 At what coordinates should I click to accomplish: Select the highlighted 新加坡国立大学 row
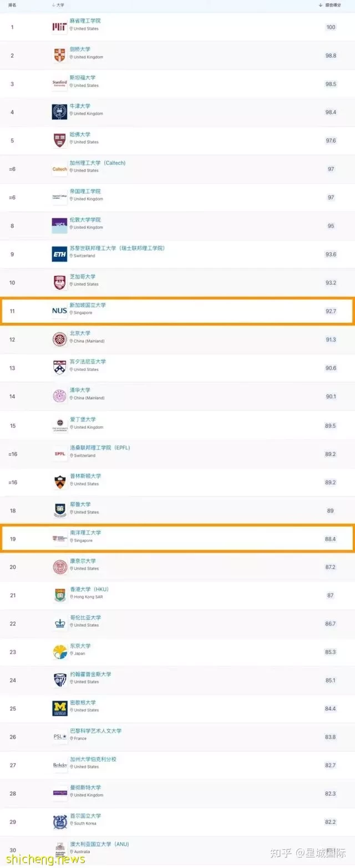coord(177,311)
